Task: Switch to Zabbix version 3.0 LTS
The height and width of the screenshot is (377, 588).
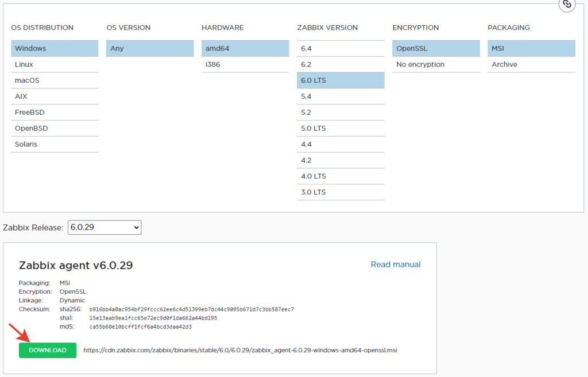Action: pos(341,192)
